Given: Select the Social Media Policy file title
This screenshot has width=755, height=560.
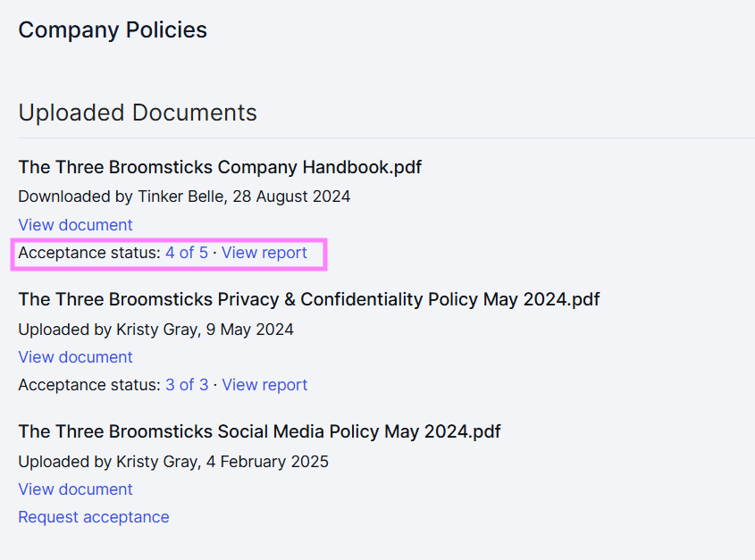Looking at the screenshot, I should pos(259,431).
